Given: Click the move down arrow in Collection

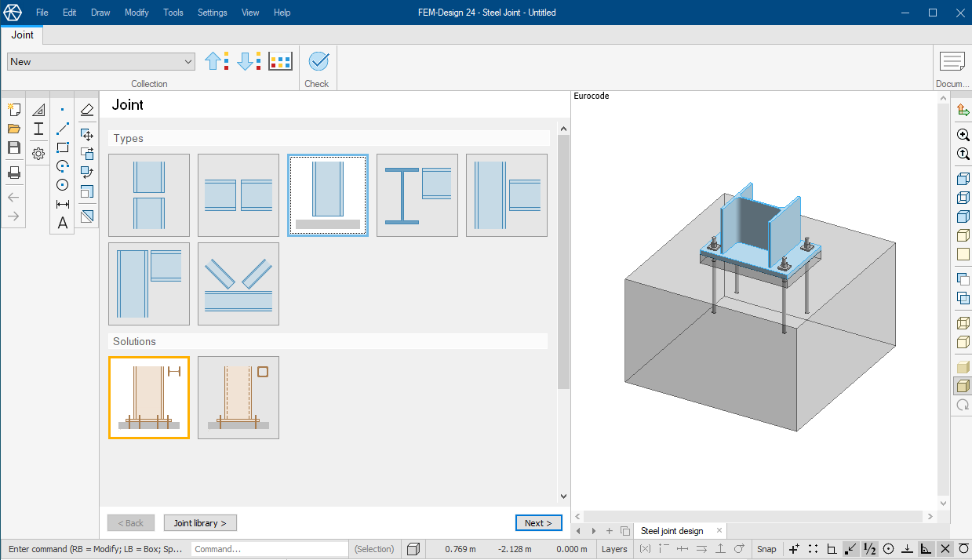Looking at the screenshot, I should point(249,61).
